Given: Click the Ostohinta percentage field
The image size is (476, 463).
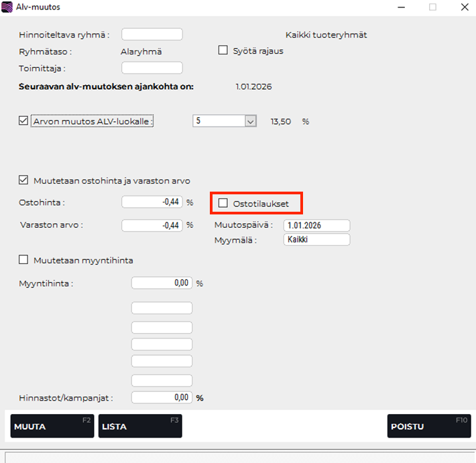Looking at the screenshot, I should tap(152, 202).
